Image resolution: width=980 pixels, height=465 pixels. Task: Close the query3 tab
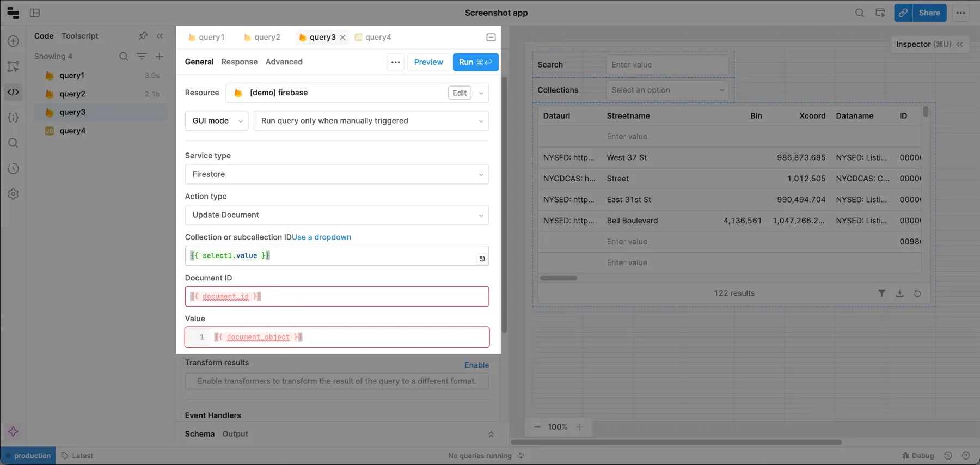point(342,38)
